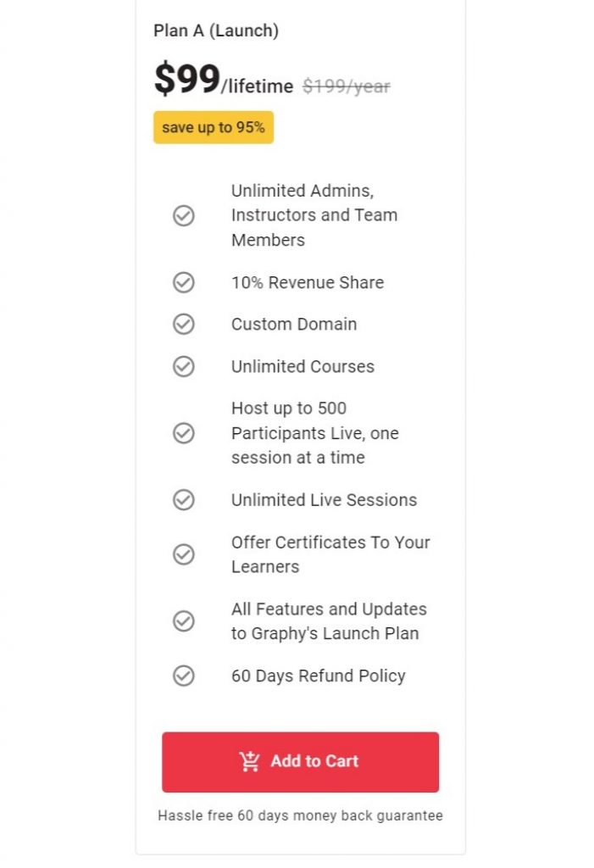Click checkmark icon for 500 Participants Live feature

(183, 433)
